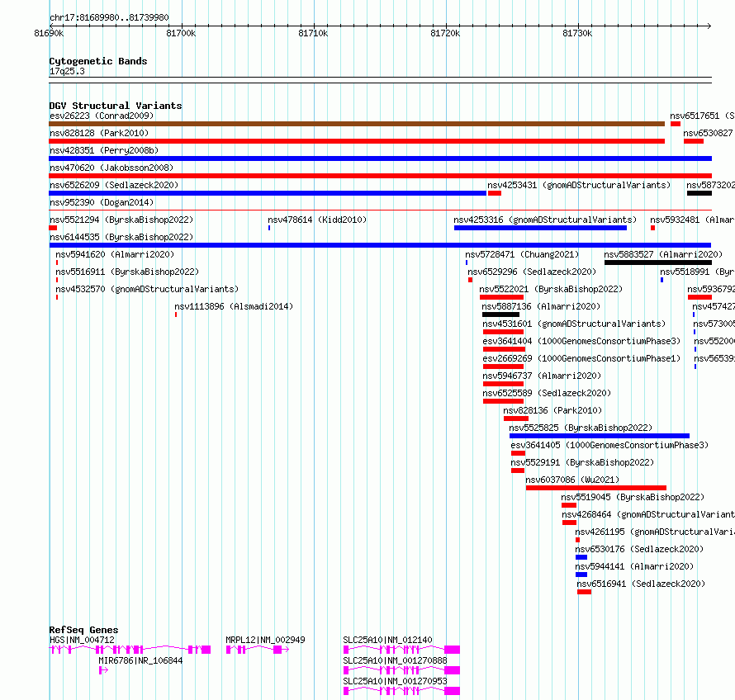Click the MRPL12 gene model glyph
The height and width of the screenshot is (700, 735).
[258, 650]
